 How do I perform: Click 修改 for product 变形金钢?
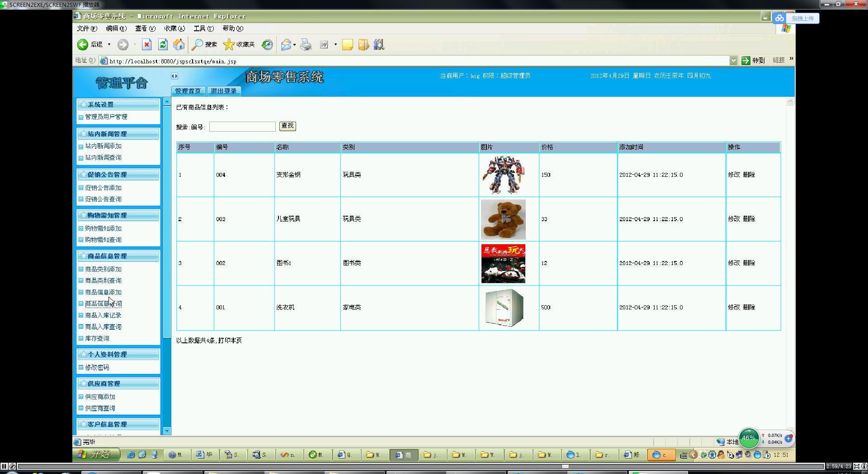tap(734, 175)
